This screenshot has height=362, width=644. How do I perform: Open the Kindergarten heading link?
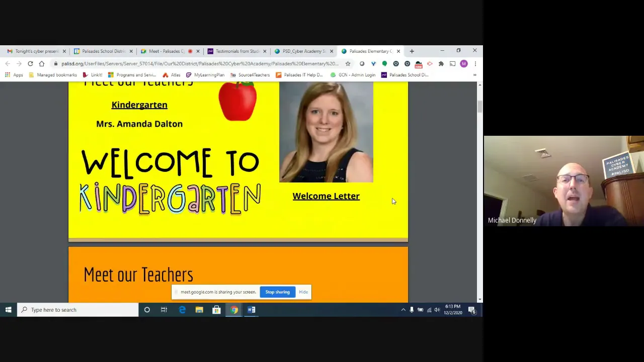pyautogui.click(x=139, y=105)
